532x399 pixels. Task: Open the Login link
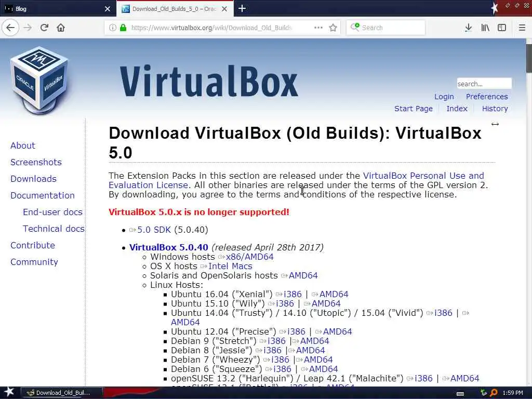coord(444,97)
